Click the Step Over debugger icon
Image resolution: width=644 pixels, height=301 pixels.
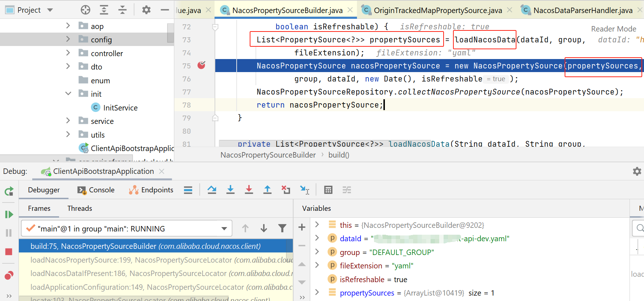212,190
